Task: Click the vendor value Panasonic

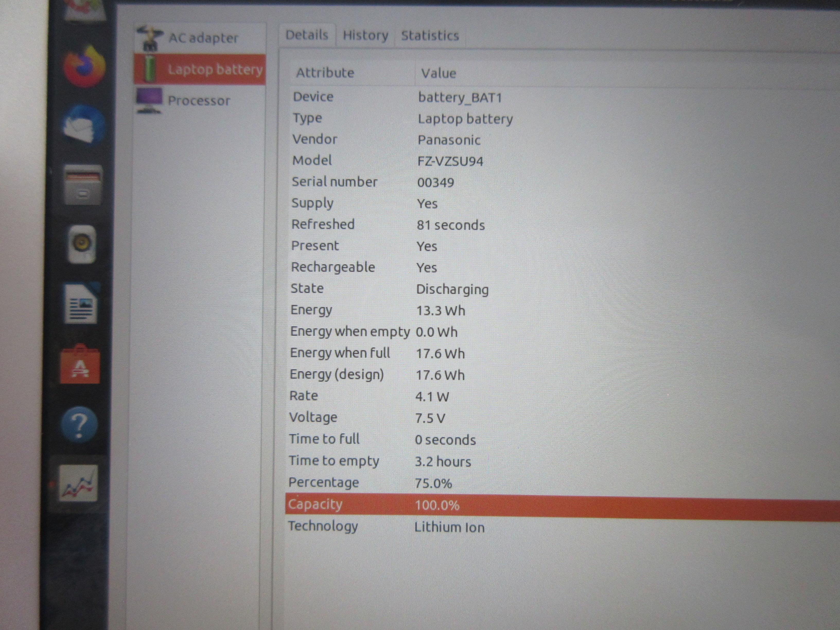Action: pyautogui.click(x=449, y=140)
